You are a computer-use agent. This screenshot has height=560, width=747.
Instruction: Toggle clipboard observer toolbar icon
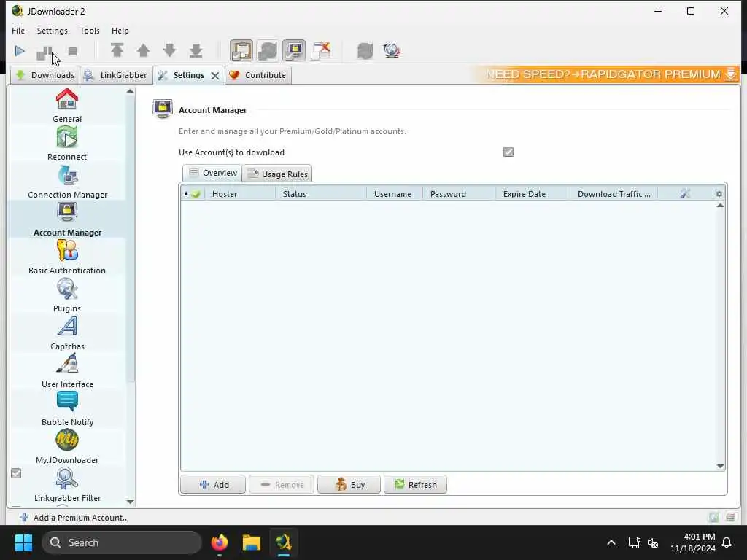tap(241, 50)
